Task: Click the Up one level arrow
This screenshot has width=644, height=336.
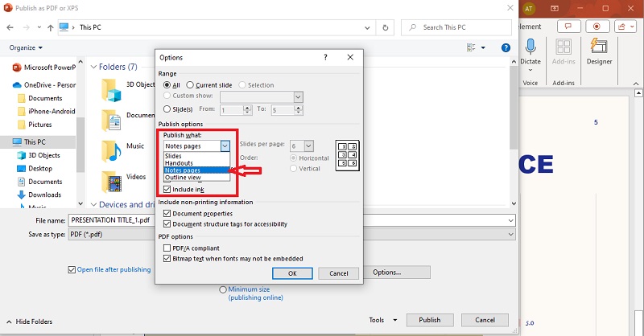Action: click(51, 27)
